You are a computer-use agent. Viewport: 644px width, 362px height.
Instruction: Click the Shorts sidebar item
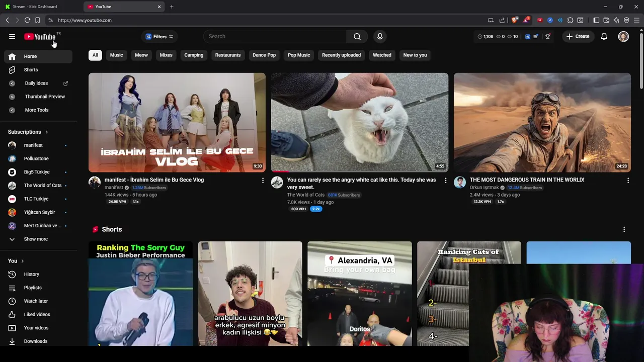(x=38, y=70)
